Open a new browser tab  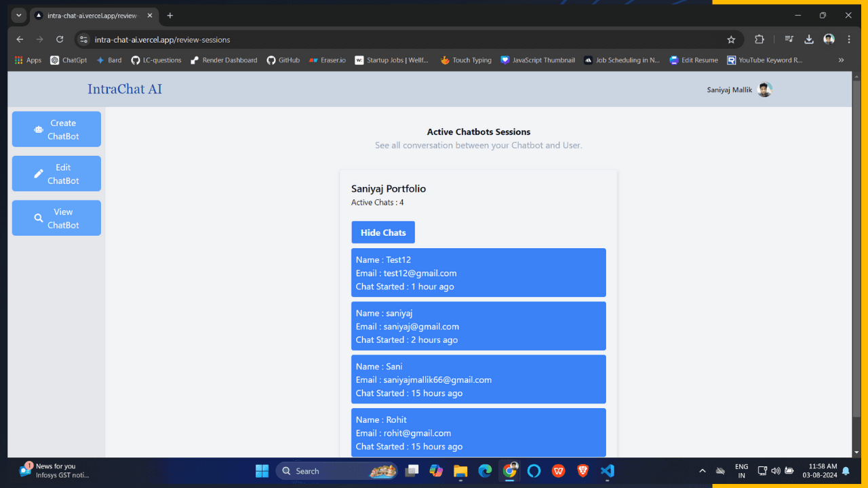coord(170,15)
